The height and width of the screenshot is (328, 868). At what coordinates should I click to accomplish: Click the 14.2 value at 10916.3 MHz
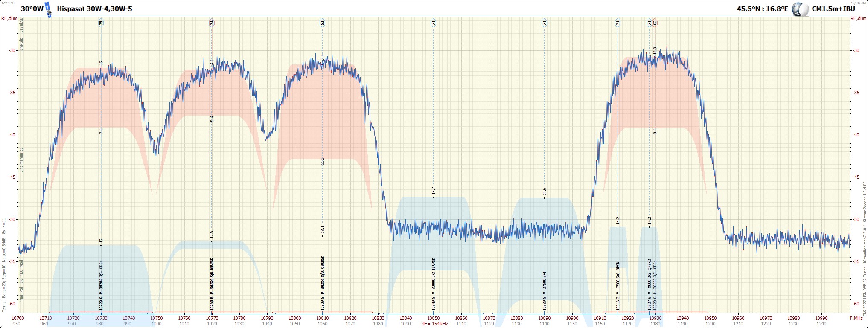(x=618, y=221)
